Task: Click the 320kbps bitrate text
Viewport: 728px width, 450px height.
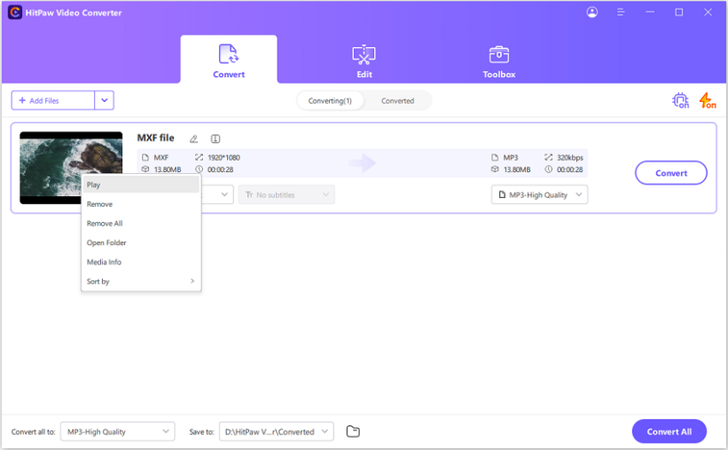Action: pyautogui.click(x=570, y=157)
